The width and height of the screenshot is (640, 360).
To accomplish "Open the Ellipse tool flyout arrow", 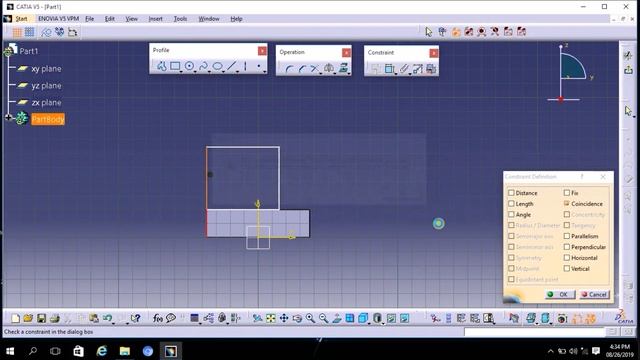I will pos(224,72).
